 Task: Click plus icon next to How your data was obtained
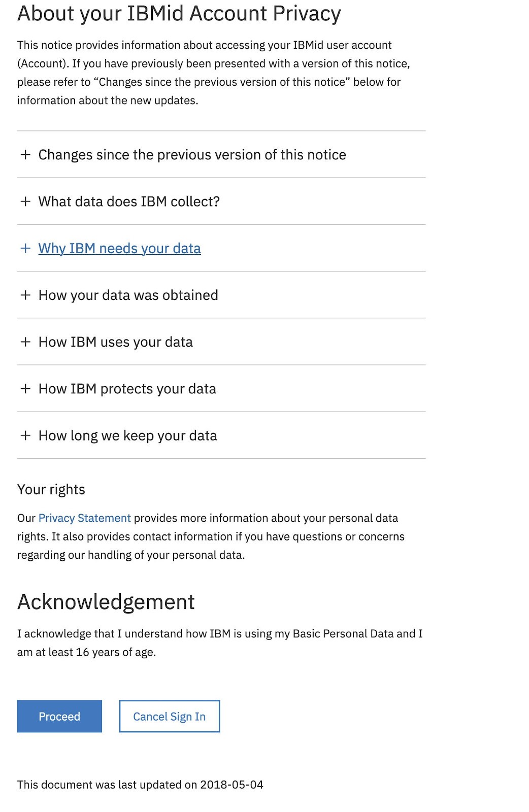25,295
